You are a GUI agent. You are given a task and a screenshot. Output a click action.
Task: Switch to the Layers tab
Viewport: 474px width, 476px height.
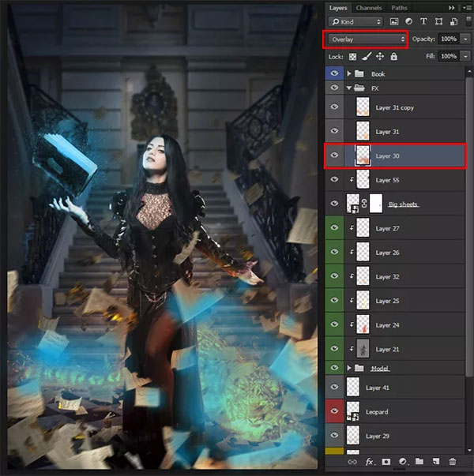(338, 8)
